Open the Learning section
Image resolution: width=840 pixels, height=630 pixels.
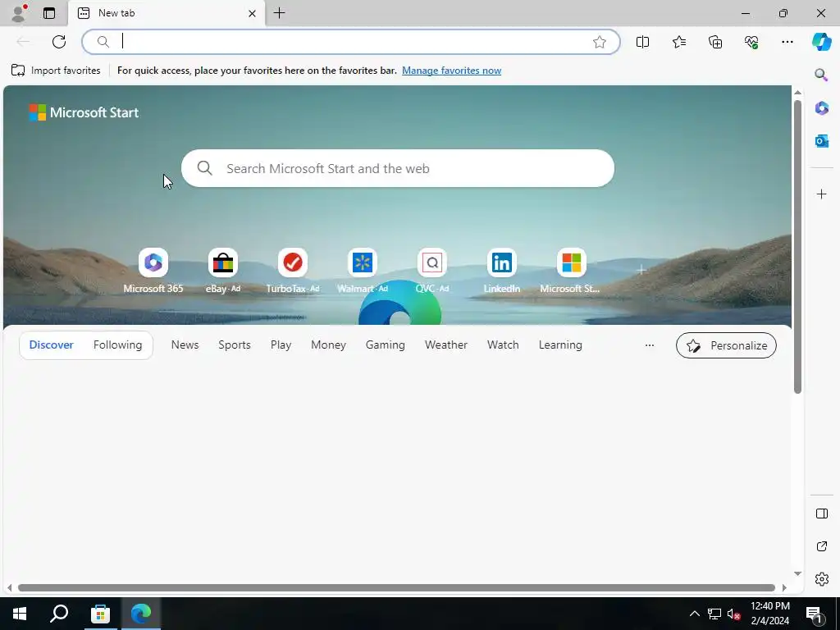pyautogui.click(x=560, y=345)
